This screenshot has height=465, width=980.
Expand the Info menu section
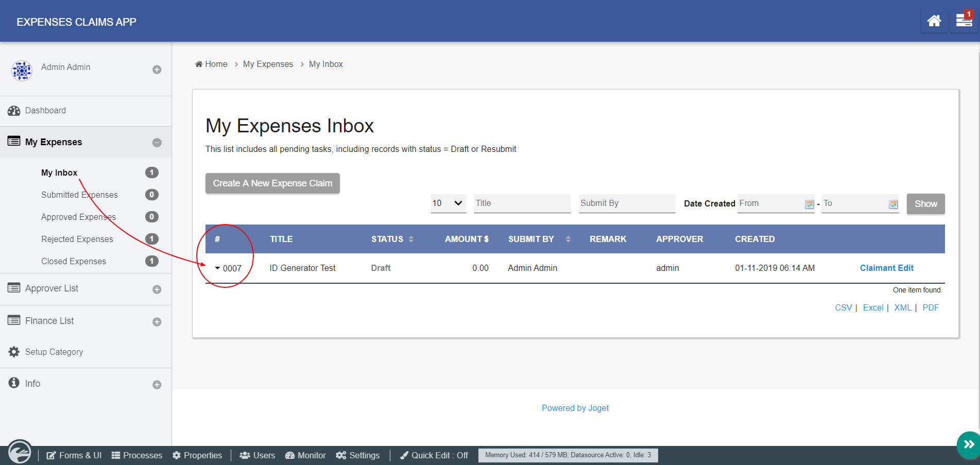point(157,385)
